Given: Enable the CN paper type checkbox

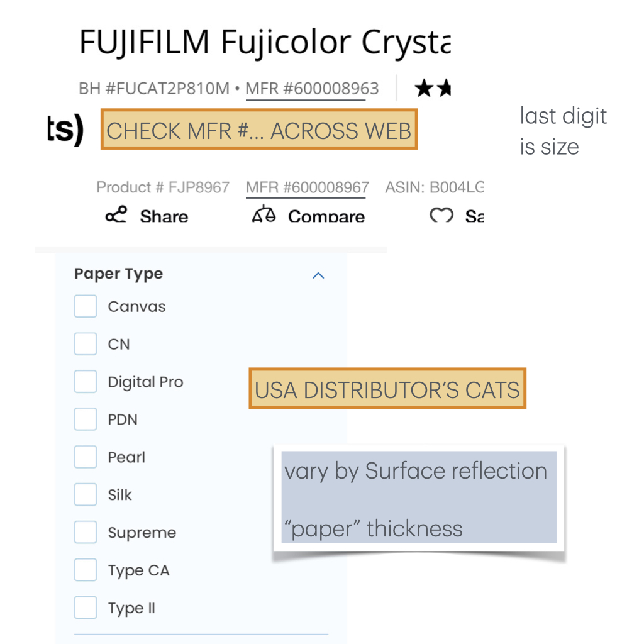Looking at the screenshot, I should tap(86, 344).
